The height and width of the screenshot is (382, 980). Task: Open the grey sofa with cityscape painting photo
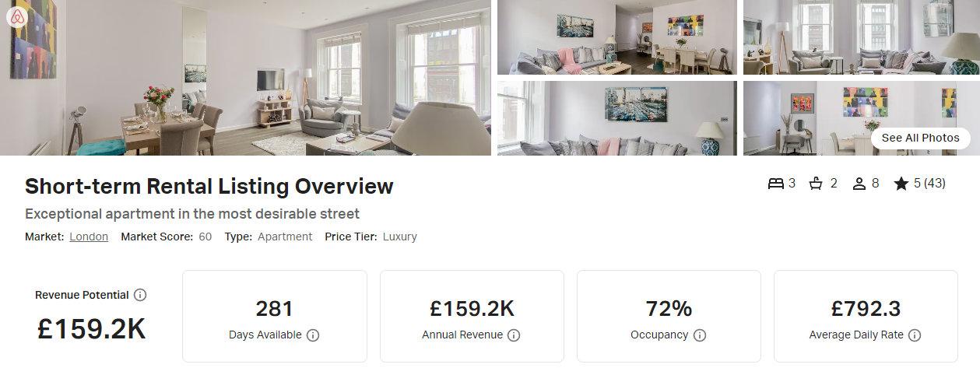(x=617, y=118)
